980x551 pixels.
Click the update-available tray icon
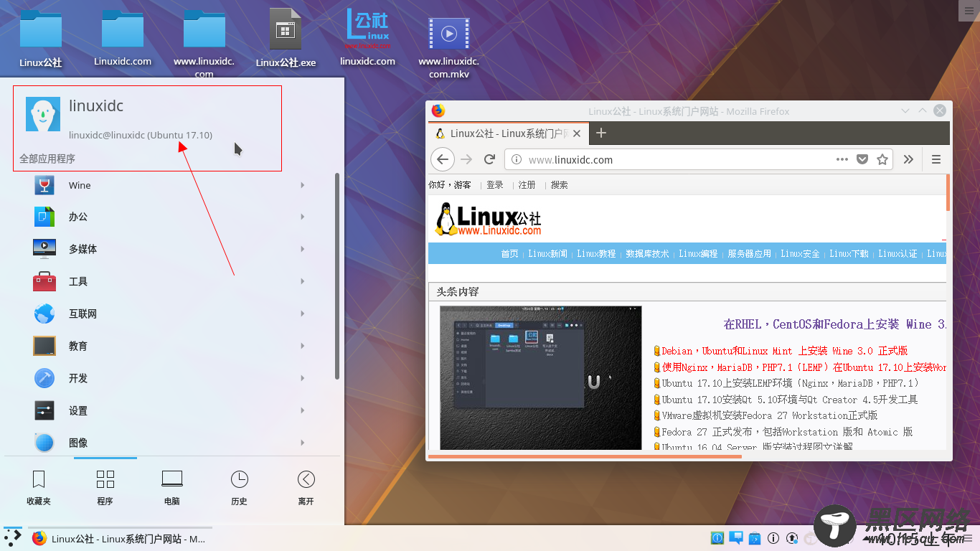[x=792, y=538]
